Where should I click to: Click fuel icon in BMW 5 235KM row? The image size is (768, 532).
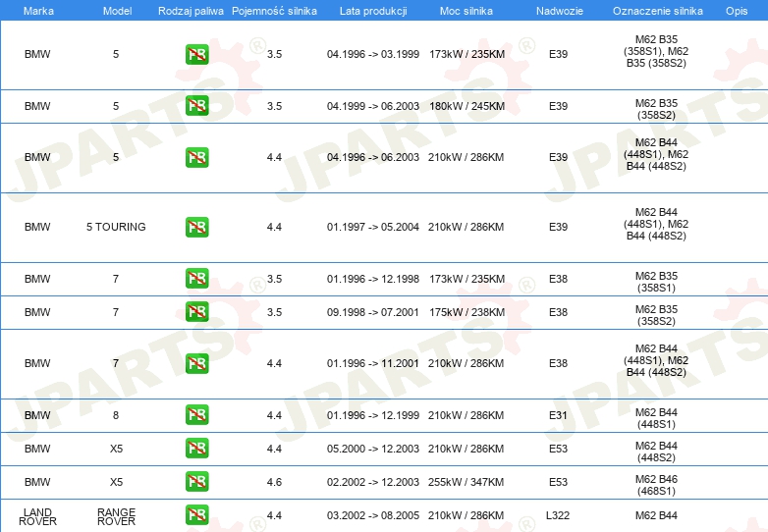point(196,54)
